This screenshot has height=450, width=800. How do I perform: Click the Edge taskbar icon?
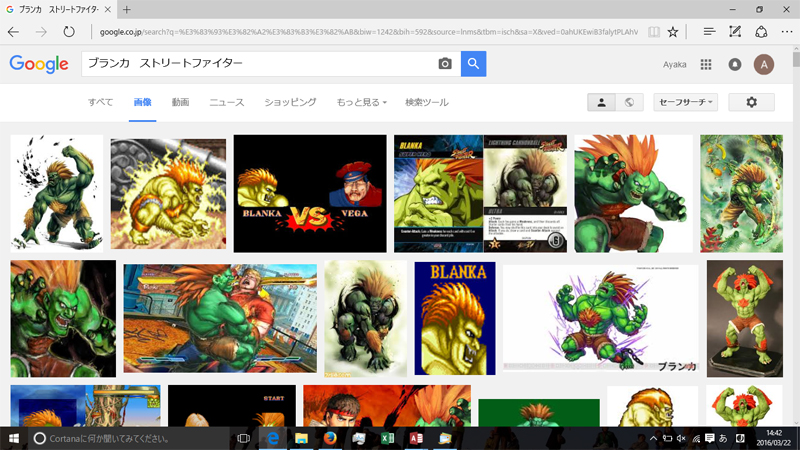pyautogui.click(x=273, y=438)
